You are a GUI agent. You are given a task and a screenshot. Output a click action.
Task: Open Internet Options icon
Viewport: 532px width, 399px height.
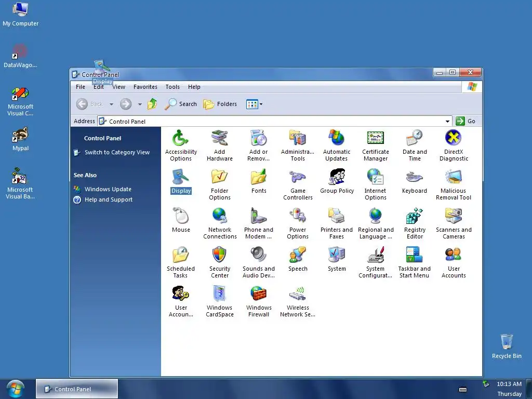[376, 184]
